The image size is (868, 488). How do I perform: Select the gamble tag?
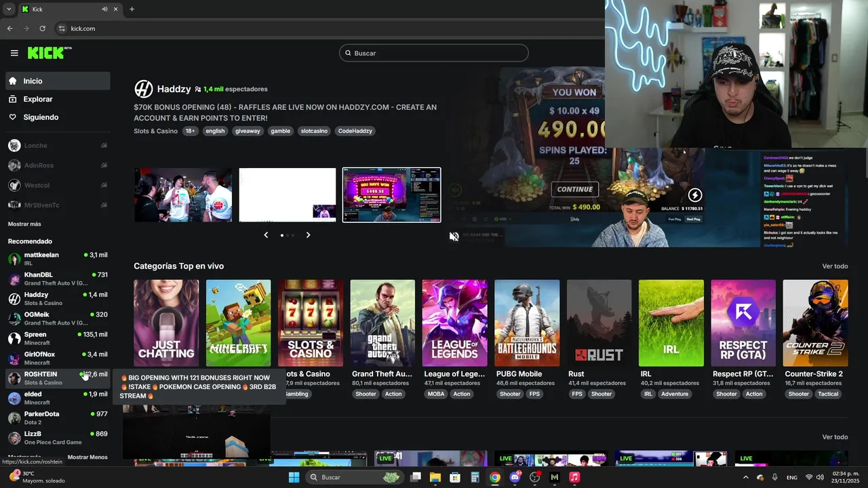280,131
